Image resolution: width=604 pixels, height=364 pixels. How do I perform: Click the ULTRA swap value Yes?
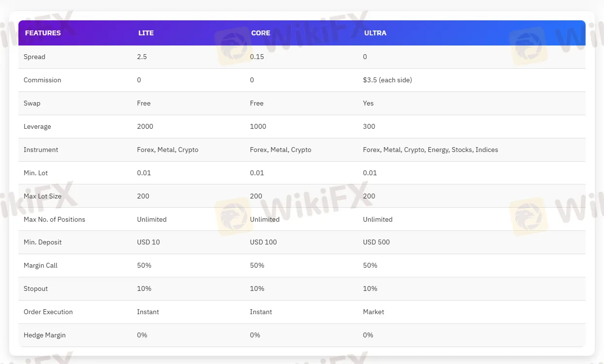[x=368, y=103]
